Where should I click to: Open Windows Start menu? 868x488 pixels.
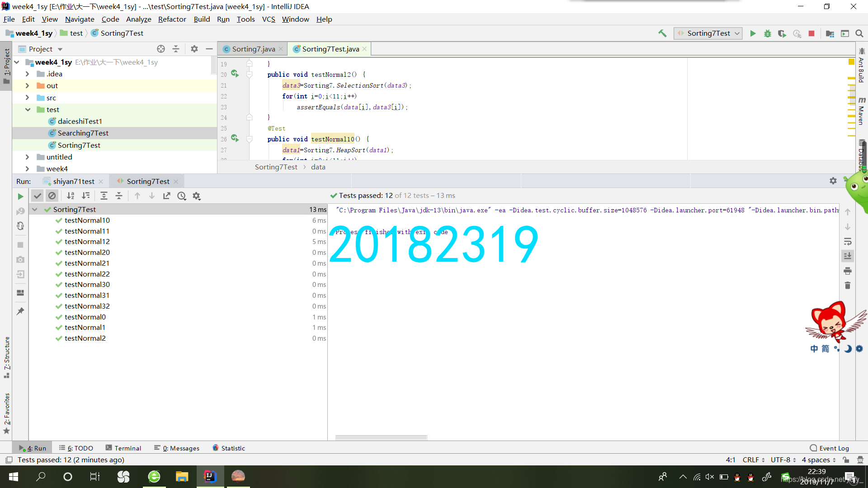(x=13, y=477)
